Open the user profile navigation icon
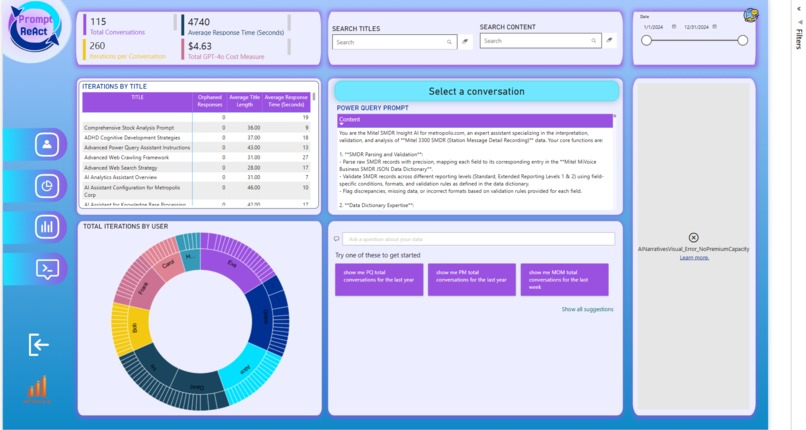Image resolution: width=806 pixels, height=430 pixels. click(x=47, y=144)
